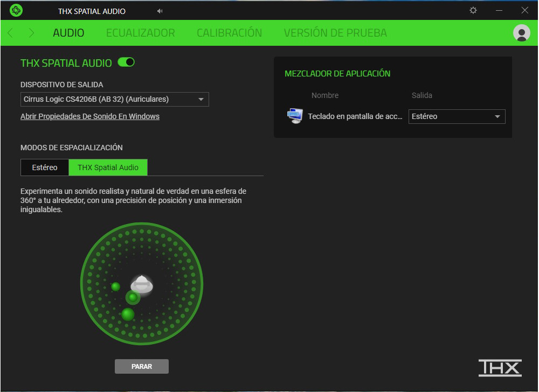Expand the Salida dropdown for the keyboard app
539x392 pixels.
point(457,116)
